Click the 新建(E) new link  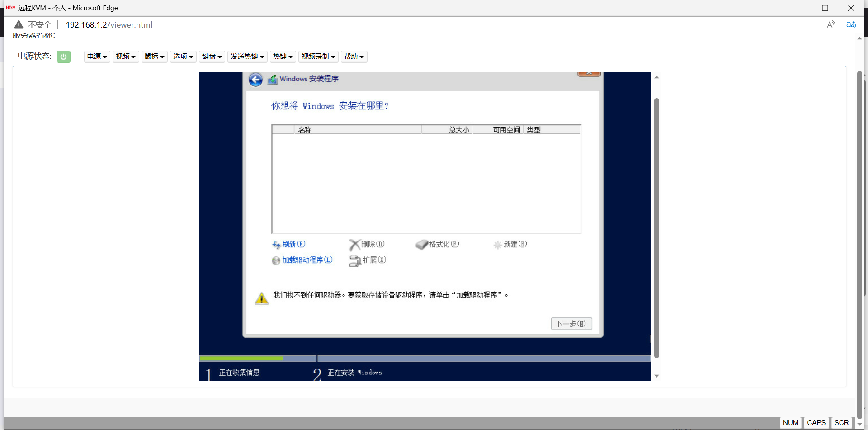point(515,244)
